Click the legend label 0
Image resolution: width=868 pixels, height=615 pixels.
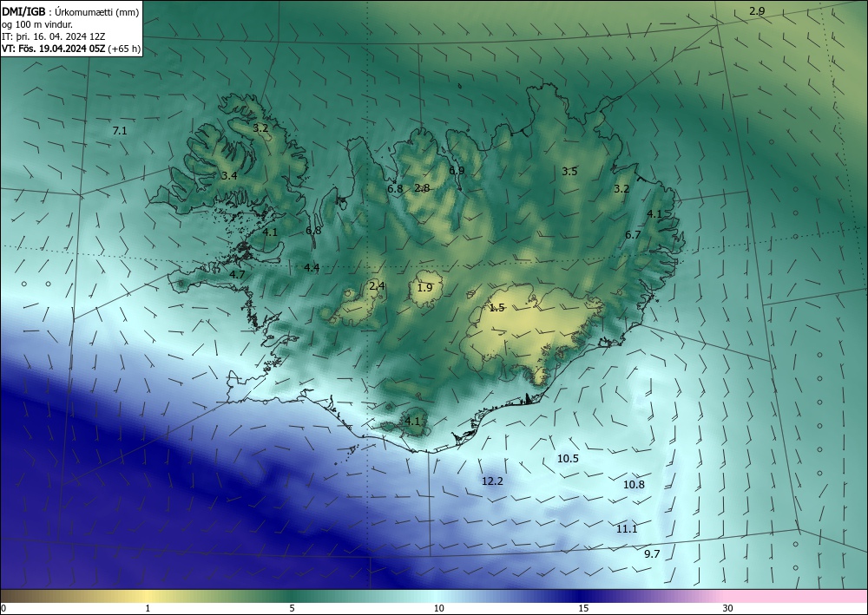pos(3,608)
